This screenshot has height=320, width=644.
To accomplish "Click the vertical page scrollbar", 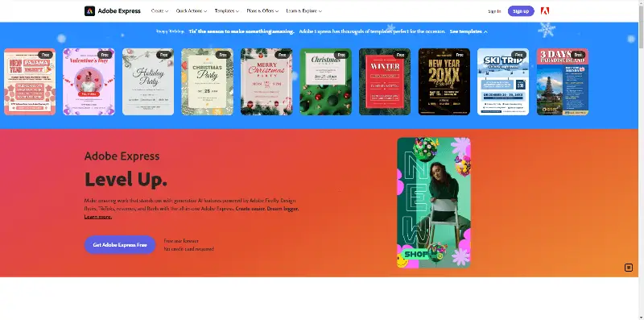I will [641, 160].
